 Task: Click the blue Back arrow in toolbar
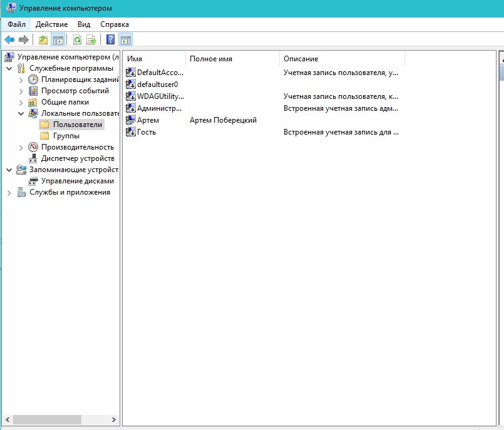coord(9,40)
